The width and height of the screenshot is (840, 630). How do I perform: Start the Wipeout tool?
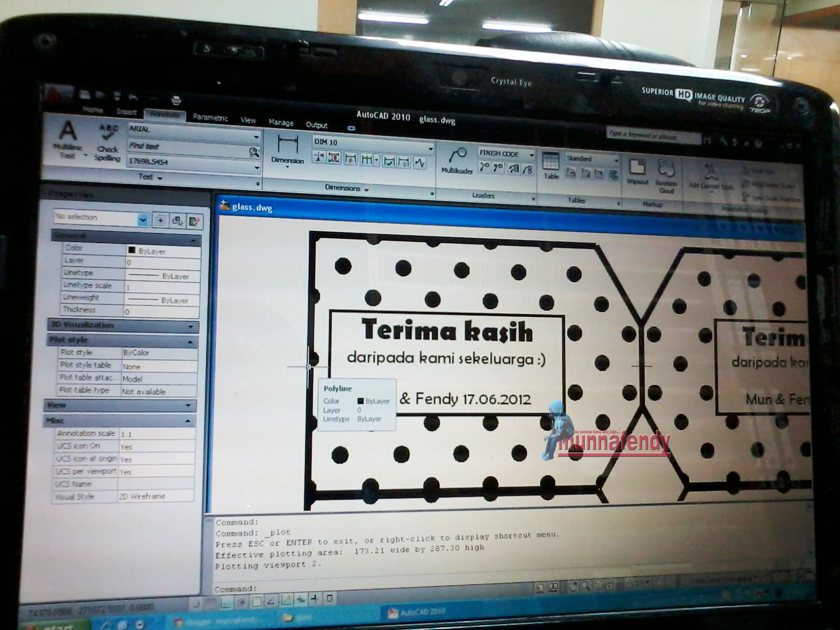pyautogui.click(x=637, y=172)
